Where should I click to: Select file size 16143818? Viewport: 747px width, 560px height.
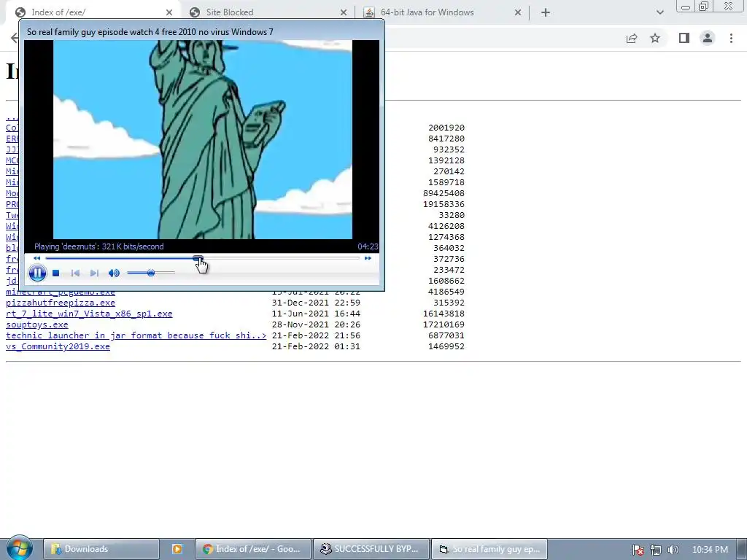pos(444,314)
